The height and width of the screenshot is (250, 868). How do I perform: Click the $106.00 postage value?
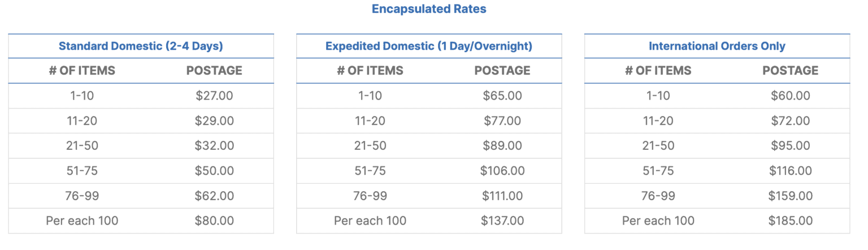[502, 171]
